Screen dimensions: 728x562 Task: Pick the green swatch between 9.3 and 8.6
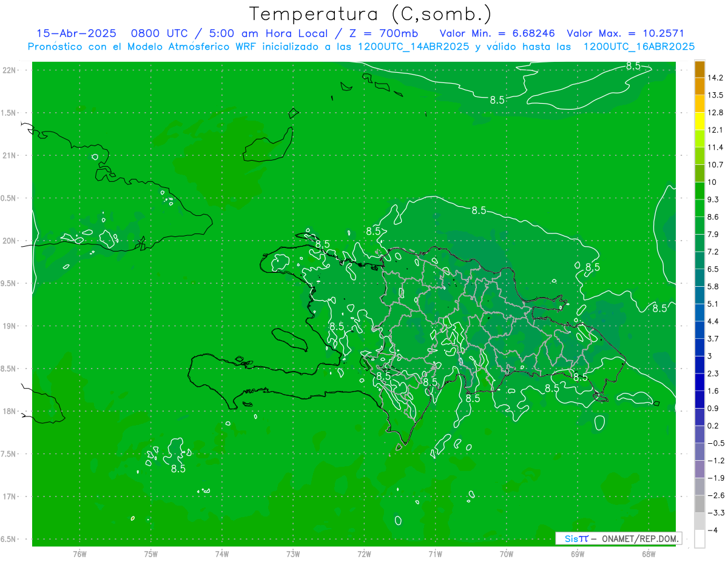coord(699,208)
